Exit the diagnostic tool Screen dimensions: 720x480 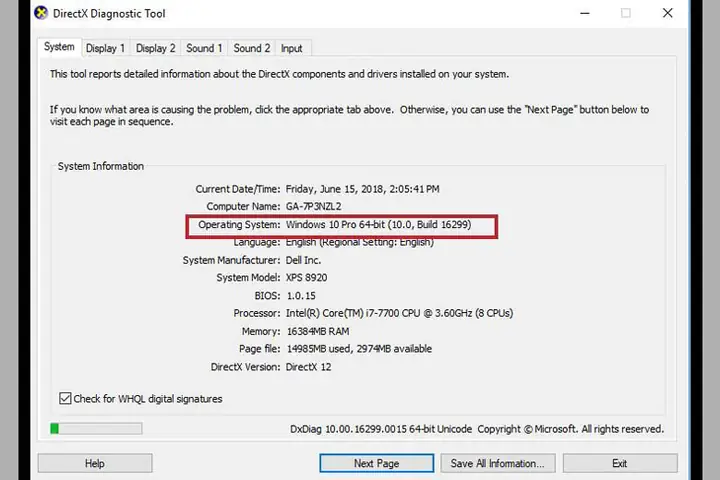point(620,463)
